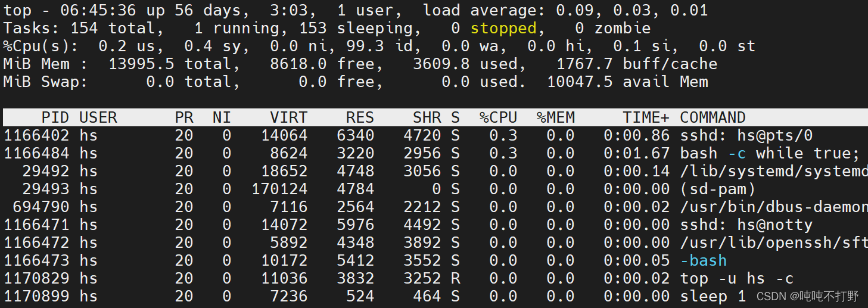Click the '0 zombie' tasks count
The image size is (868, 308).
613,28
